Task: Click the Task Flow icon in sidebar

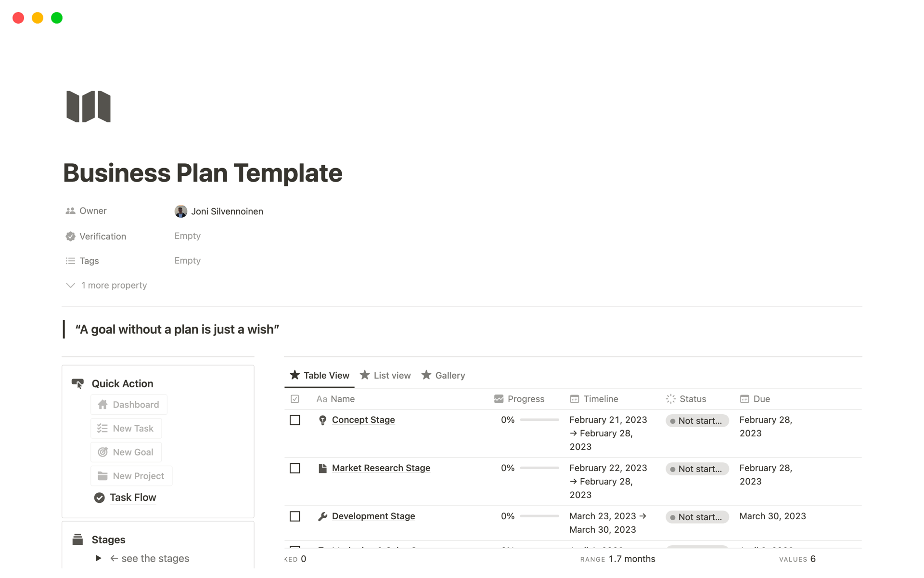Action: [99, 498]
